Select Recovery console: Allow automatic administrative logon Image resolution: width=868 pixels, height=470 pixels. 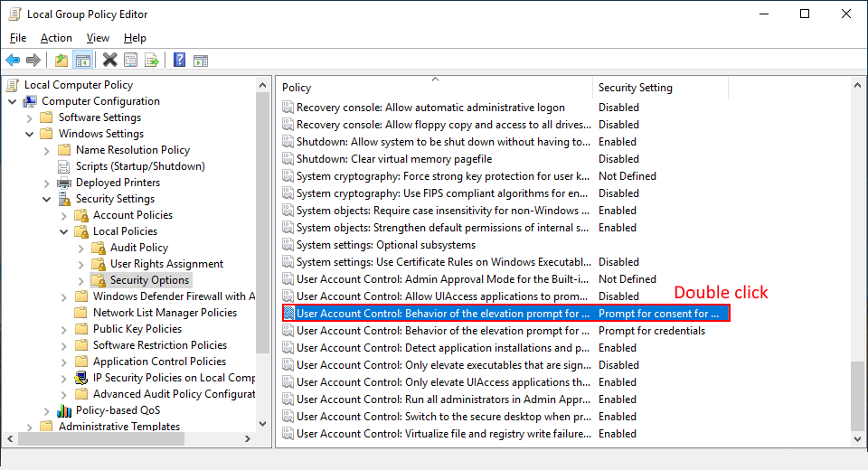point(430,108)
